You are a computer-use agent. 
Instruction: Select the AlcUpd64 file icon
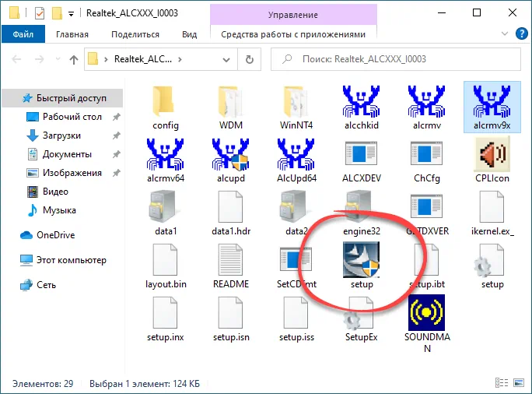(x=296, y=160)
